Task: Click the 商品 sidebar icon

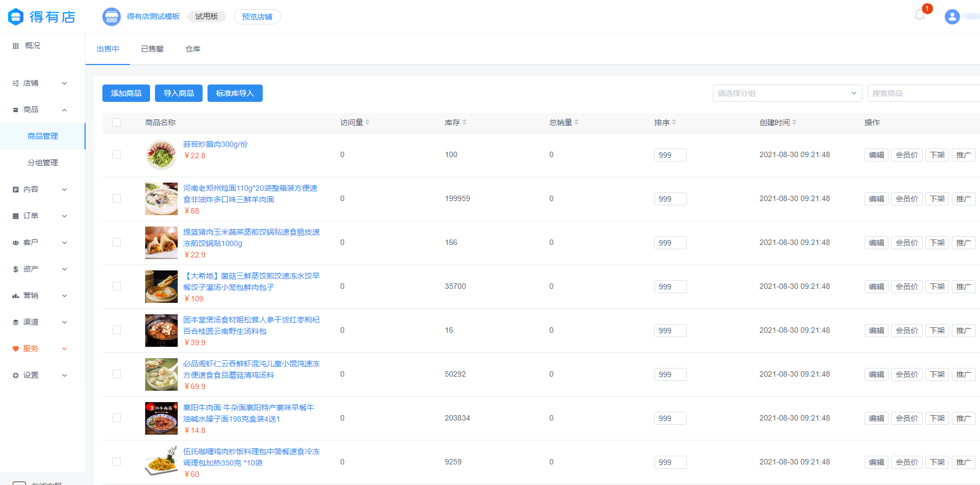Action: point(16,110)
